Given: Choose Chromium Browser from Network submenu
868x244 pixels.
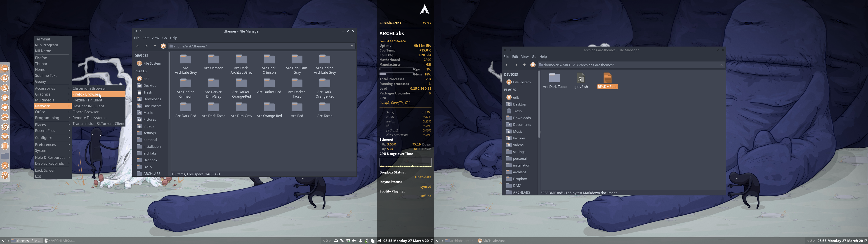Looking at the screenshot, I should pyautogui.click(x=98, y=88).
